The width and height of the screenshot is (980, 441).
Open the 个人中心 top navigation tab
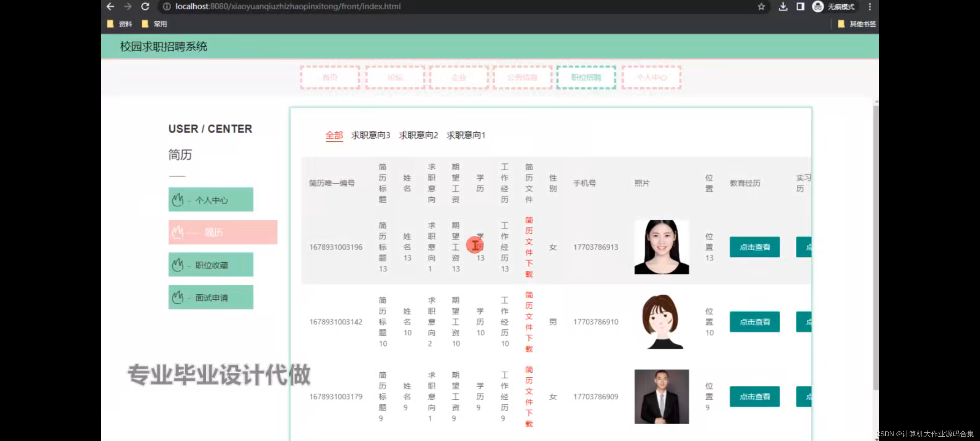651,77
